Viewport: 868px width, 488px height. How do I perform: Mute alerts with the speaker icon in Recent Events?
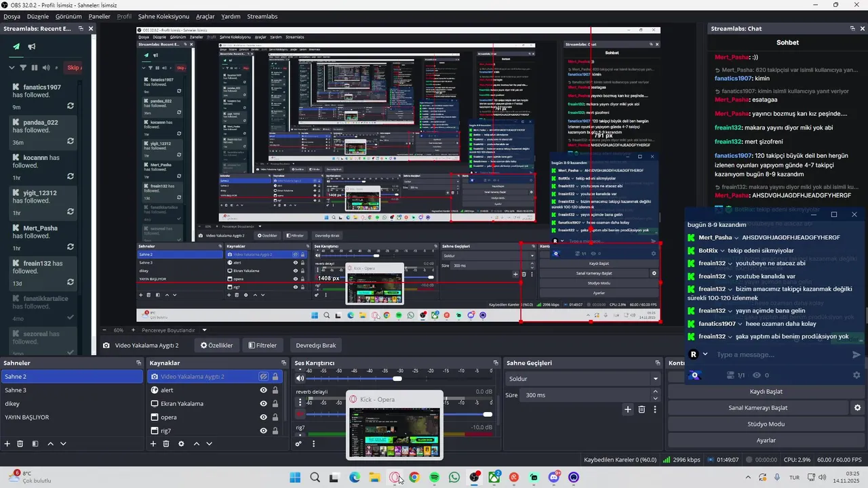coord(46,68)
